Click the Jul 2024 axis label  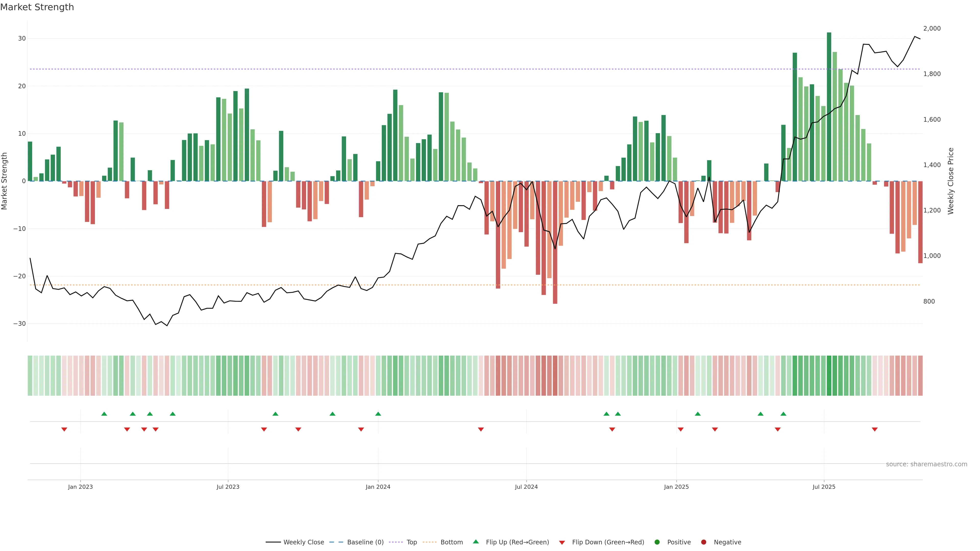coord(526,487)
